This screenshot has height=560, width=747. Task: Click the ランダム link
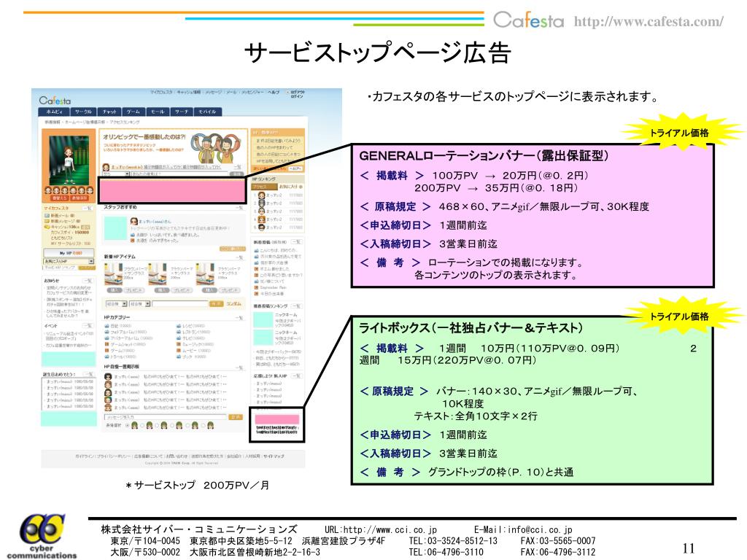click(x=233, y=304)
